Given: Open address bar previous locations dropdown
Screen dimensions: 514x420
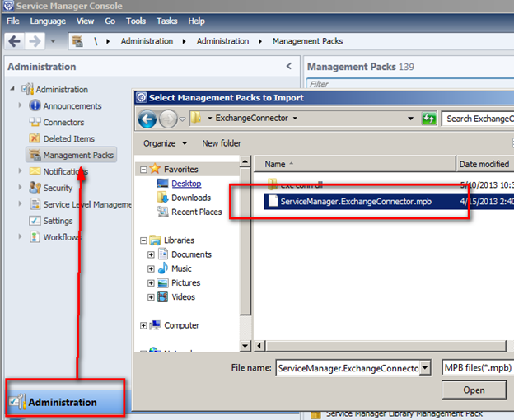Looking at the screenshot, I should pyautogui.click(x=410, y=119).
